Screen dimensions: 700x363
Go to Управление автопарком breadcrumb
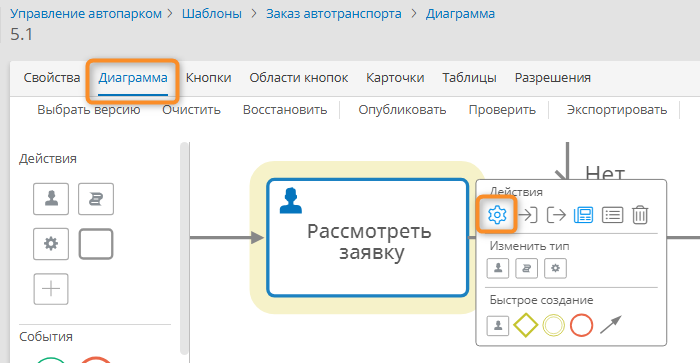tap(86, 14)
